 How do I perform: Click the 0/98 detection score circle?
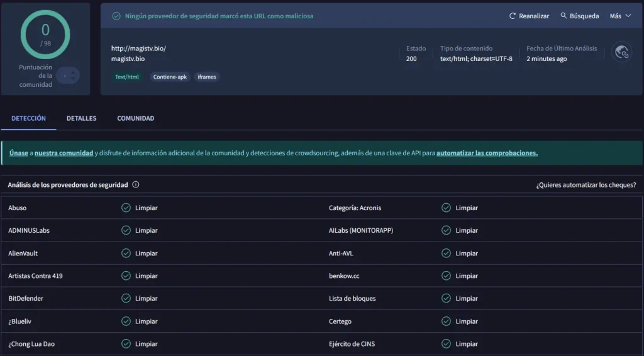[45, 35]
